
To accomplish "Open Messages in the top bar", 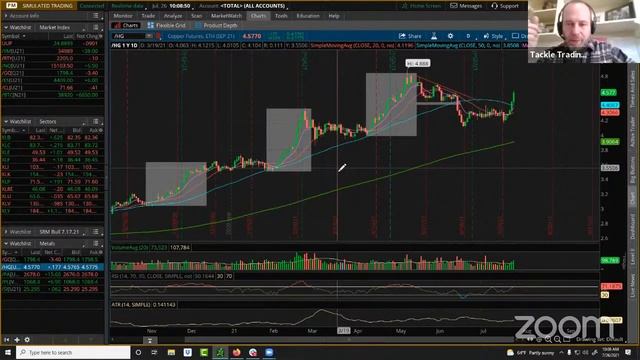I will click(466, 6).
